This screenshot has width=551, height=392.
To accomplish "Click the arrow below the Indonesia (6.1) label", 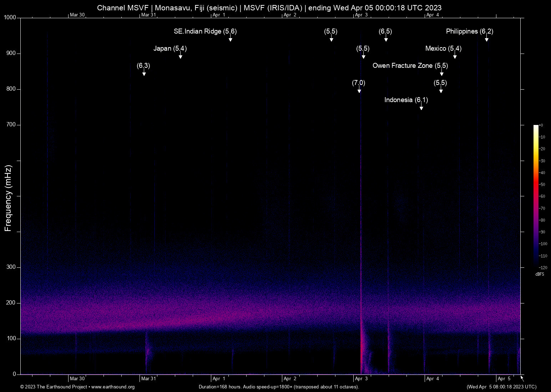I will pyautogui.click(x=421, y=107).
